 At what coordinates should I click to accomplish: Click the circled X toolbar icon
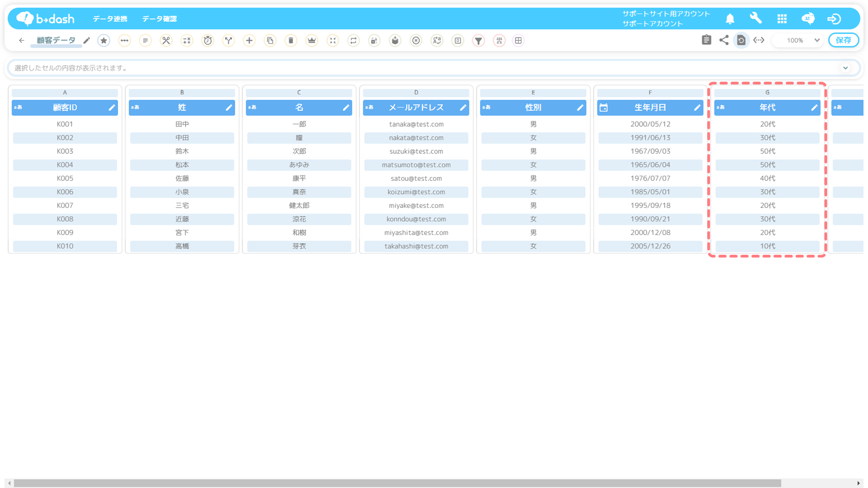(416, 40)
